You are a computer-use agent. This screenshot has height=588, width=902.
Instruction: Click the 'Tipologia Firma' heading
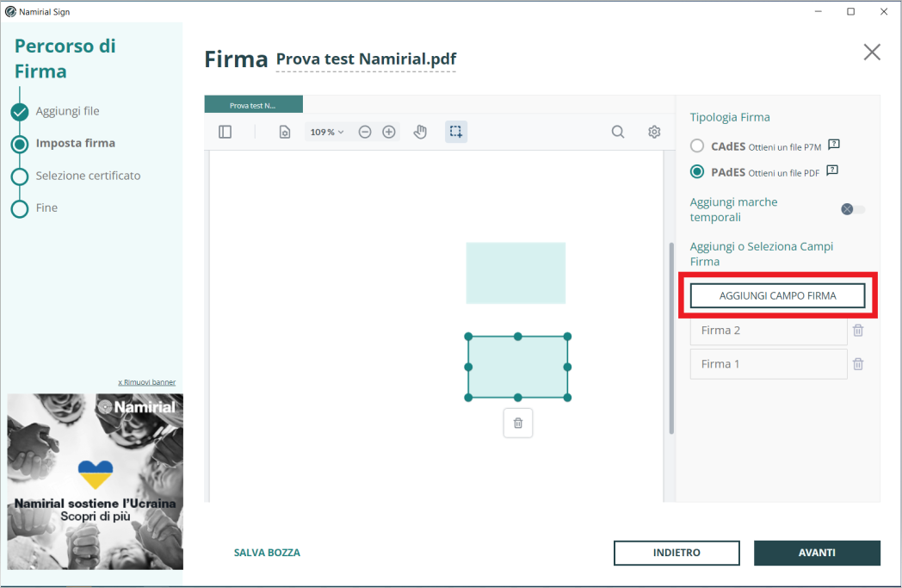click(x=729, y=117)
